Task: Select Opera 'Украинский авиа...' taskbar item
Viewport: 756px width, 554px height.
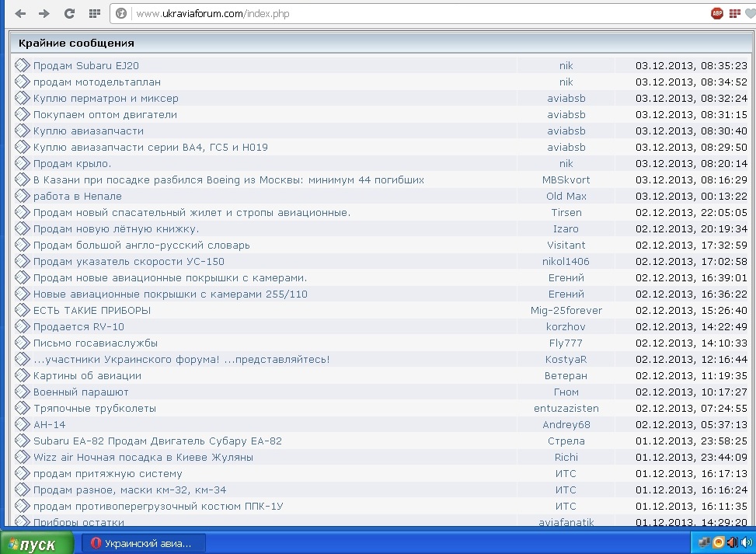Action: [145, 543]
